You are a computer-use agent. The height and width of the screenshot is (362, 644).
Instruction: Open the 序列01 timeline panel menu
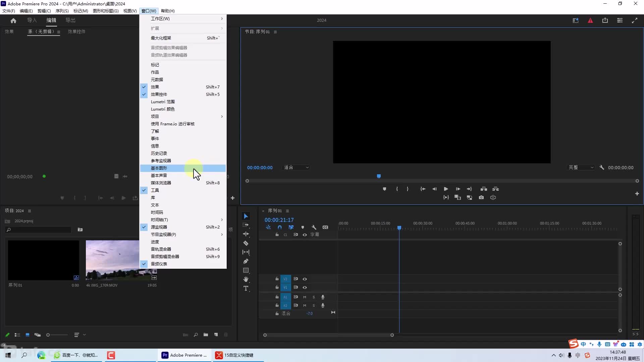click(287, 211)
